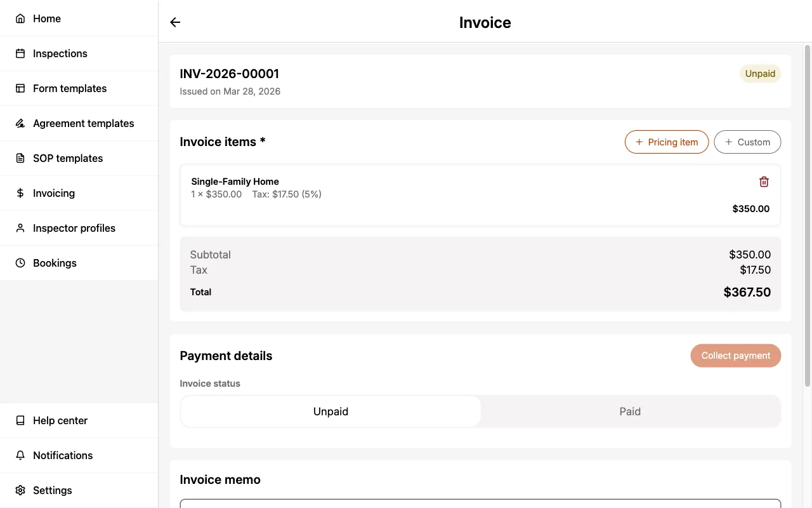Click the Invoice status label
Viewport: 812px width, 508px height.
coord(210,384)
